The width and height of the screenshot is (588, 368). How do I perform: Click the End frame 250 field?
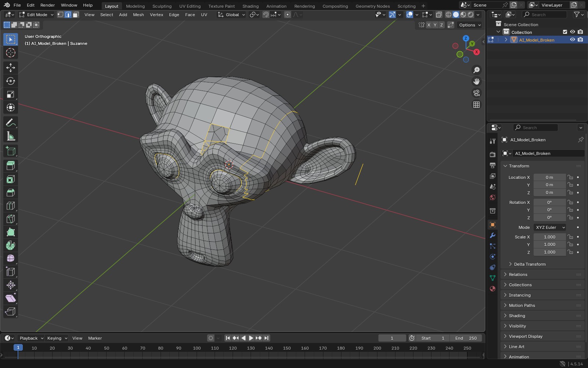pos(466,338)
